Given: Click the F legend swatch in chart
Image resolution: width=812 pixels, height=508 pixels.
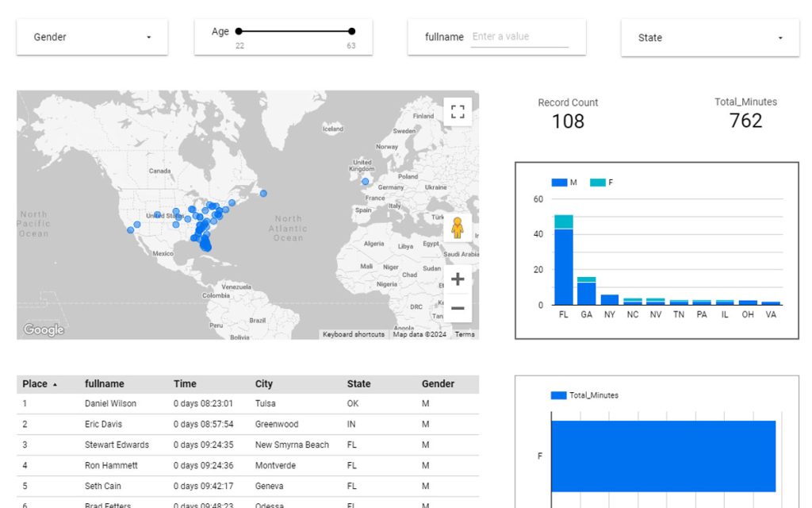Looking at the screenshot, I should tap(598, 183).
